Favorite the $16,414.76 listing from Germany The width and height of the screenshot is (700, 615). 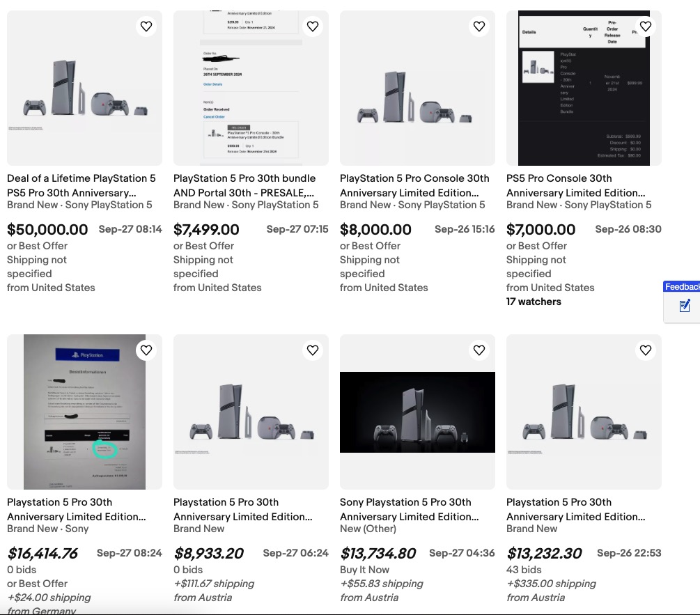coord(146,350)
